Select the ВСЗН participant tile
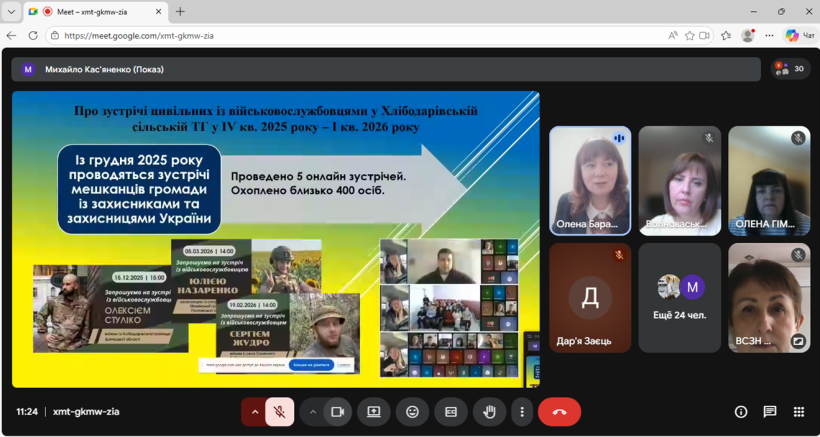 tap(769, 297)
